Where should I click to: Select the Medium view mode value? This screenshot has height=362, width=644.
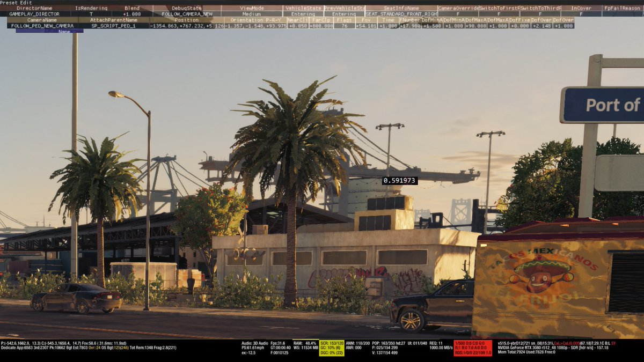[x=252, y=14]
